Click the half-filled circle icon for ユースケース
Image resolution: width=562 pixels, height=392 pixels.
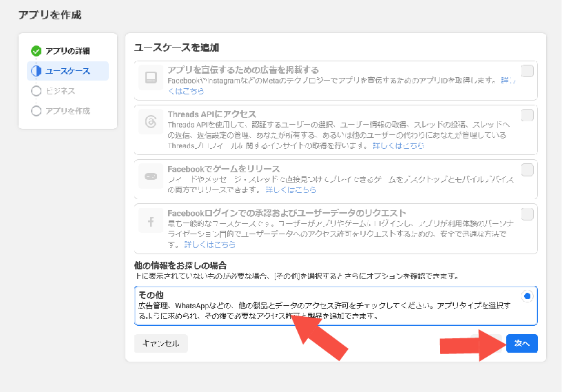pyautogui.click(x=37, y=71)
